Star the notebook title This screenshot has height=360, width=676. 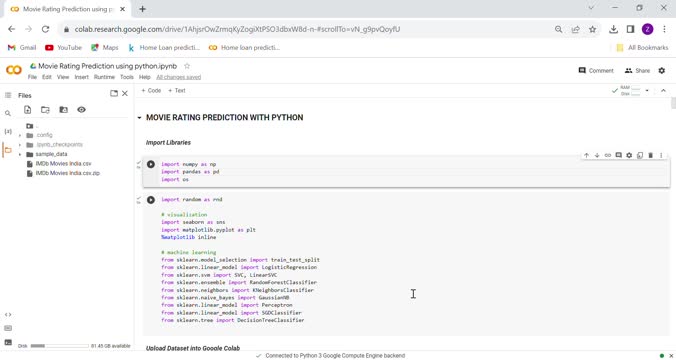click(x=187, y=66)
